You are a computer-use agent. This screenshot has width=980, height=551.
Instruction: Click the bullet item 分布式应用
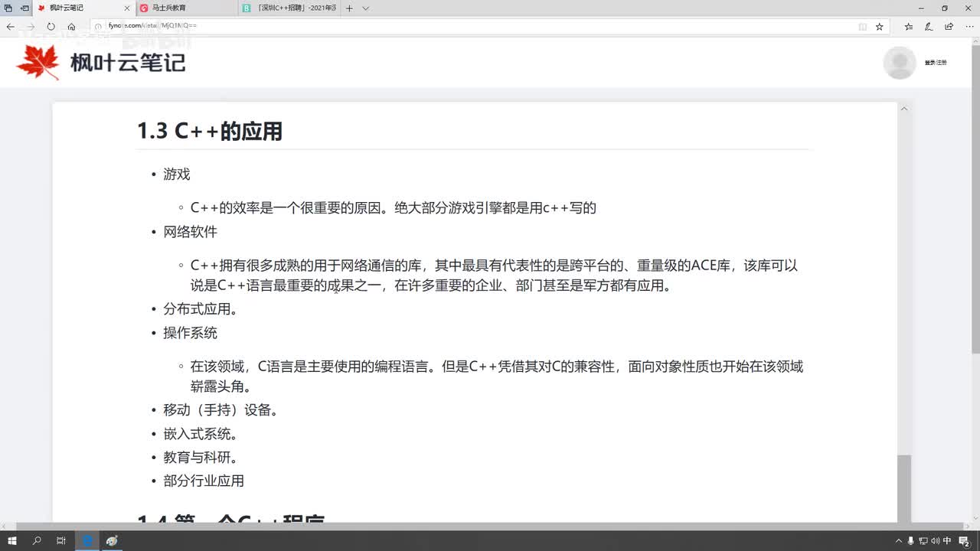point(201,309)
